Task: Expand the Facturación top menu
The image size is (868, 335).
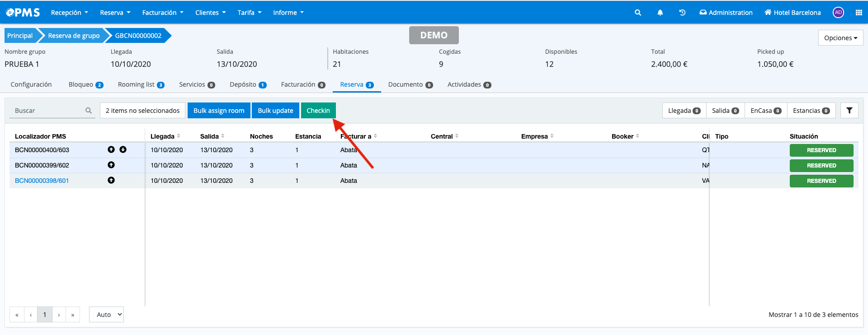Action: click(x=163, y=13)
